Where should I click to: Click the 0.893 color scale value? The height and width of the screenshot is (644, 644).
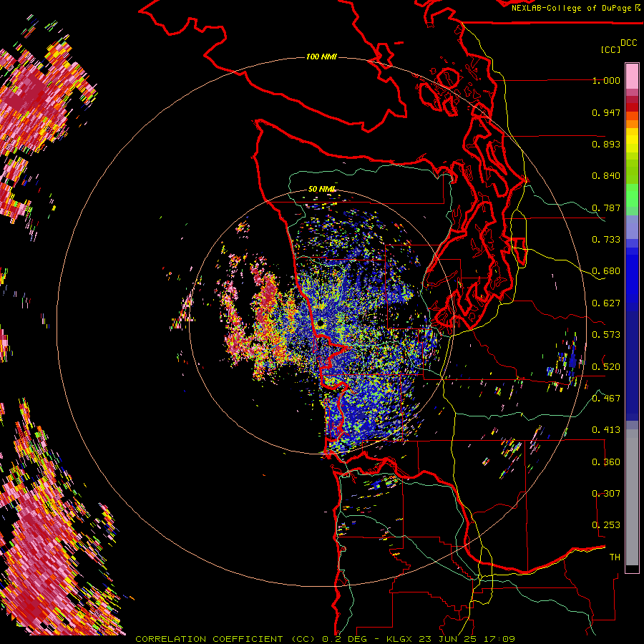click(606, 144)
